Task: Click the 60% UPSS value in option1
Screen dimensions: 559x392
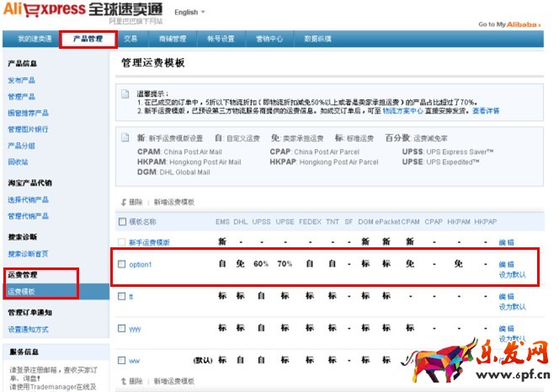Action: coord(261,263)
